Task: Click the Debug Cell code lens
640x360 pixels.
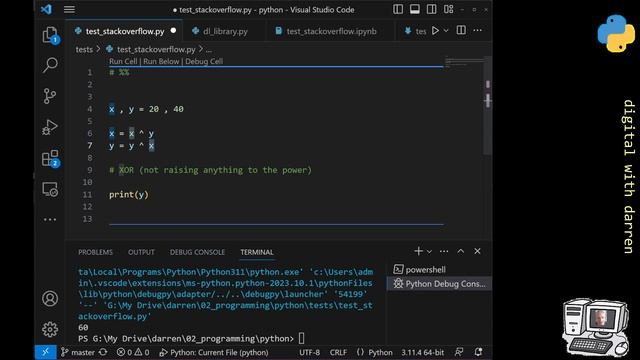Action: 204,61
